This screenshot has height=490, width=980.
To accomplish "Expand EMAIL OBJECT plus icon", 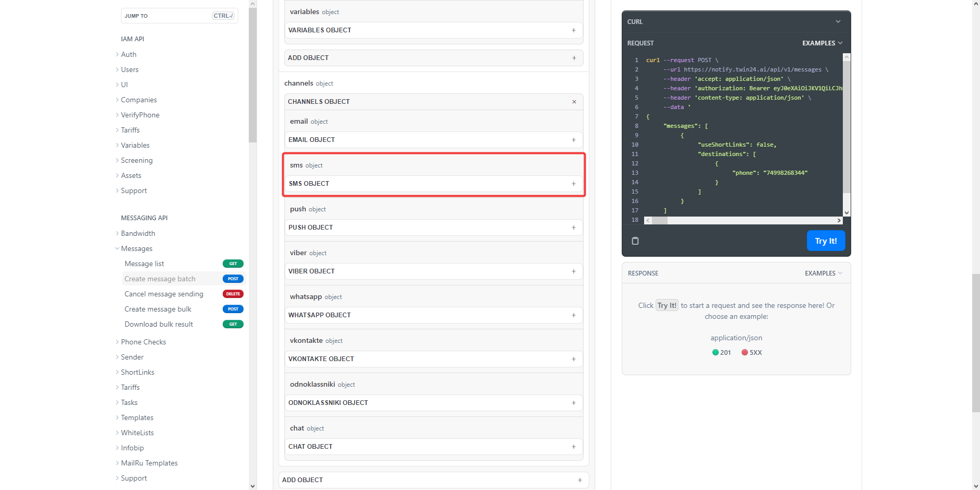I will click(x=573, y=140).
